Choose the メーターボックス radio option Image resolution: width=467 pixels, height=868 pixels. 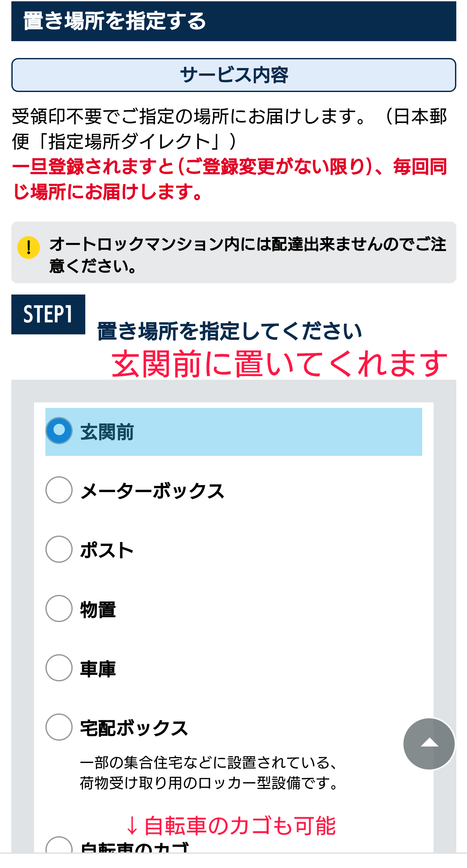tap(59, 490)
